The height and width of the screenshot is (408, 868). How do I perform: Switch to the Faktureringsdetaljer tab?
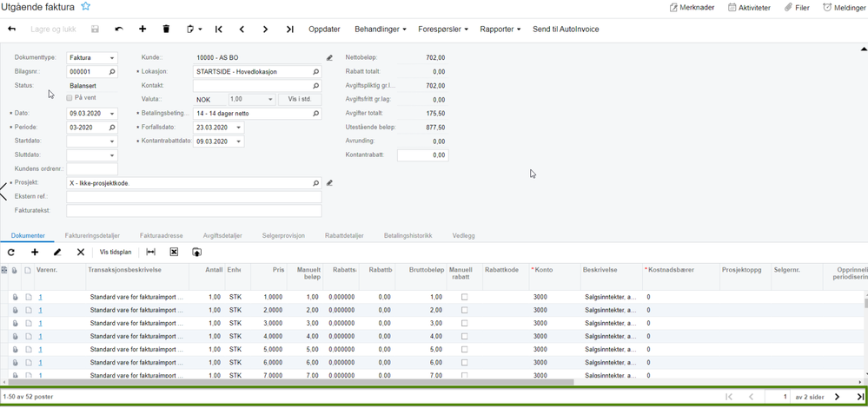point(92,235)
